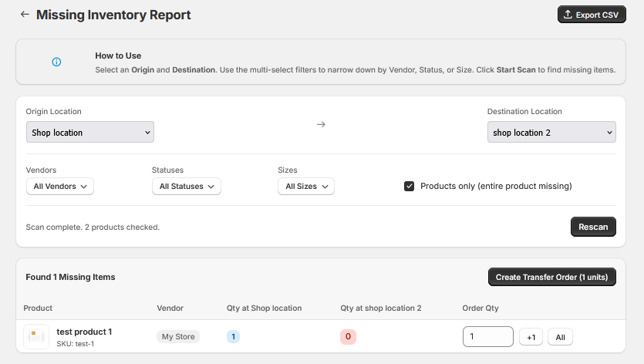This screenshot has height=364, width=644.
Task: Click the Found 1 Missing Items heading
Action: click(x=70, y=277)
